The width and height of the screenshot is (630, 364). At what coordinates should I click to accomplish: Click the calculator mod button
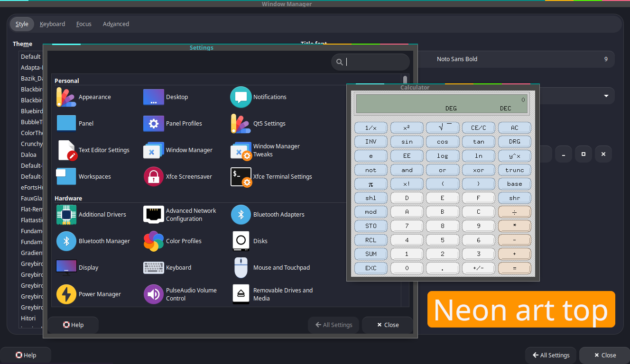click(x=371, y=212)
